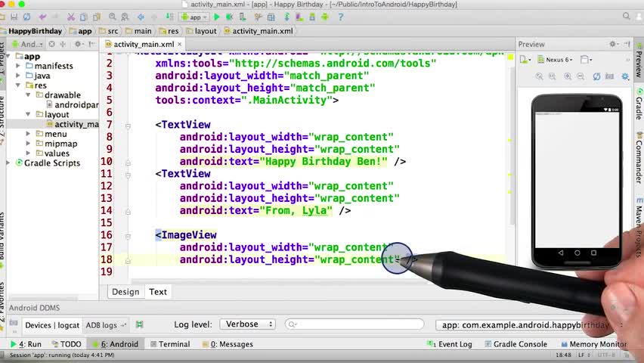The image size is (644, 363).
Task: Open the SDK Manager icon
Action: pyautogui.click(x=312, y=17)
